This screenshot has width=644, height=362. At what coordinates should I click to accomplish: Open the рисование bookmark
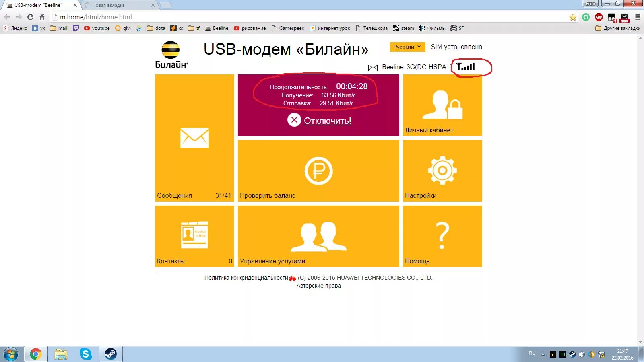[x=250, y=28]
